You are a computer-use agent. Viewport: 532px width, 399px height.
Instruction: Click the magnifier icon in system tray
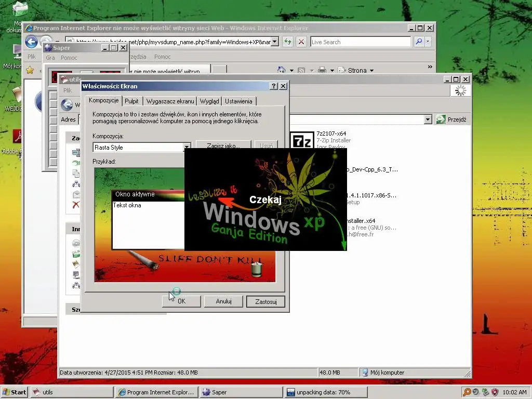coord(467,392)
